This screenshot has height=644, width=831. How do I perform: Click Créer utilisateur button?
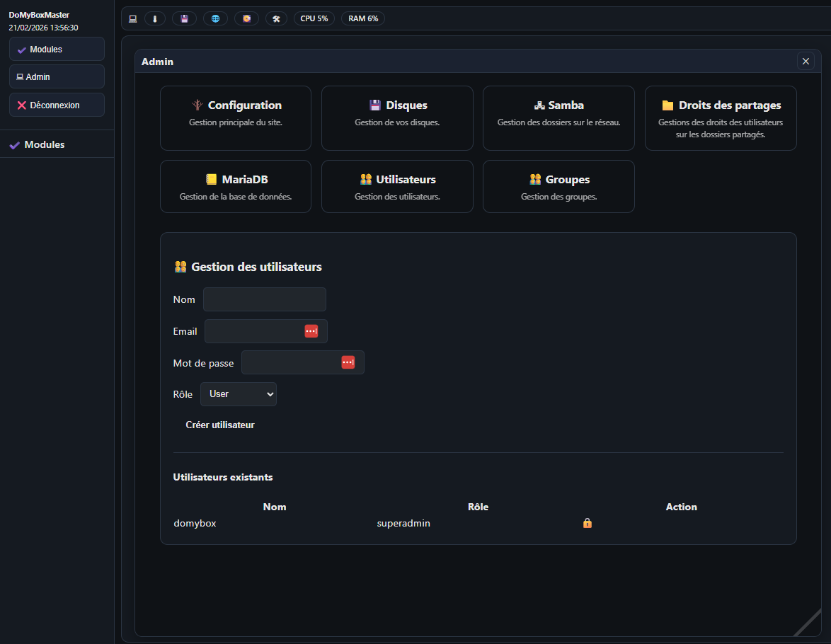[x=220, y=425]
